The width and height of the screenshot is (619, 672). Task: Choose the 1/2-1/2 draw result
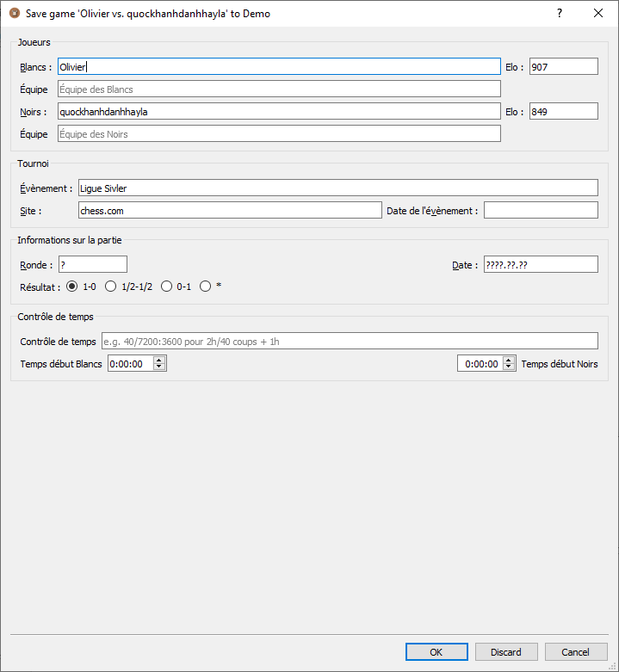[x=111, y=287]
